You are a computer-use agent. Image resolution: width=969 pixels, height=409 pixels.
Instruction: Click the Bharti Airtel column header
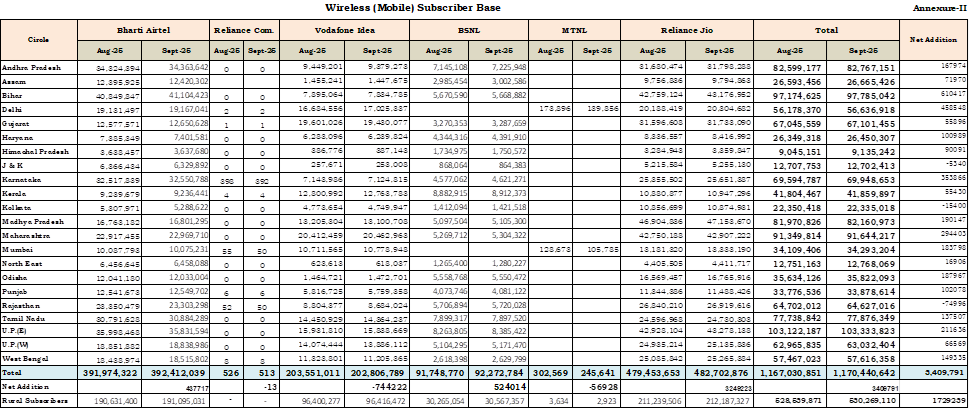(x=143, y=31)
